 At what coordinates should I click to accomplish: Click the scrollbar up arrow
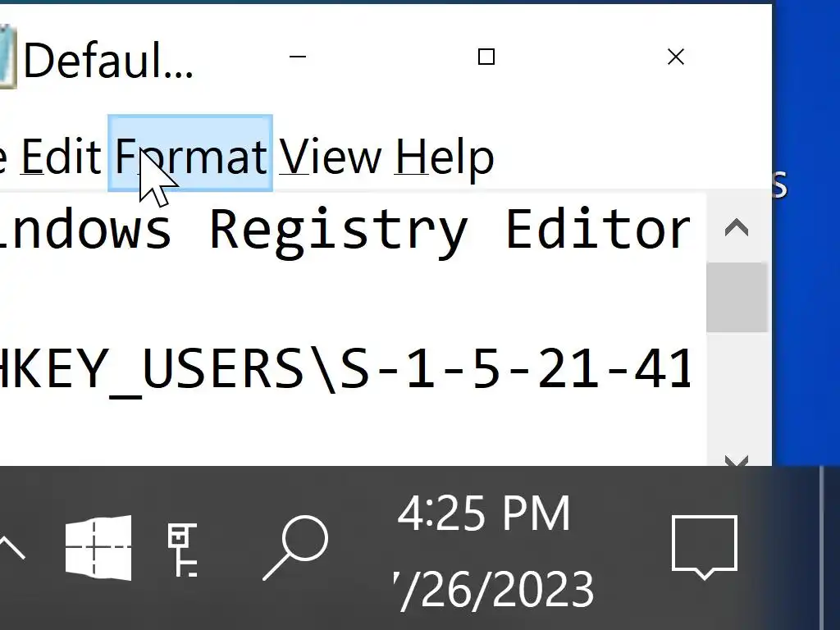[x=737, y=228]
